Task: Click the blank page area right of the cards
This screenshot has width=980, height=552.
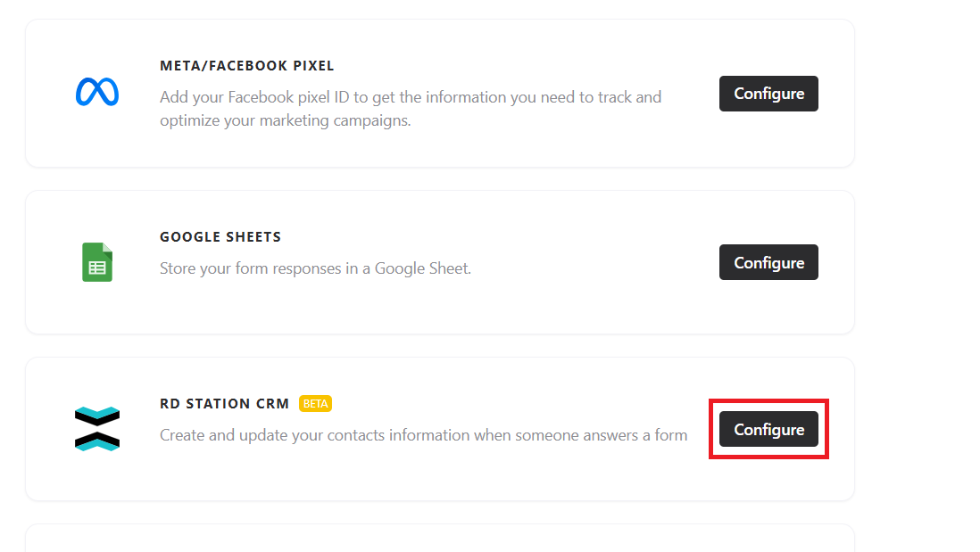Action: (x=919, y=268)
